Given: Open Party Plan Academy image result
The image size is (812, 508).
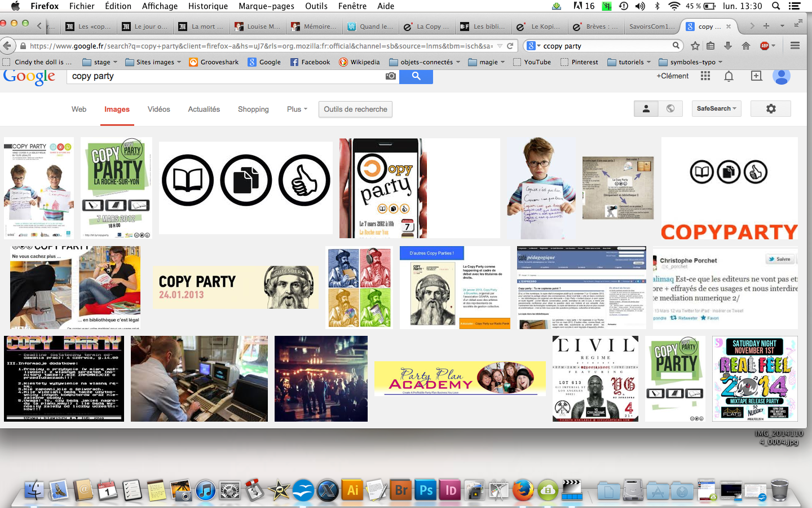Looking at the screenshot, I should 460,378.
